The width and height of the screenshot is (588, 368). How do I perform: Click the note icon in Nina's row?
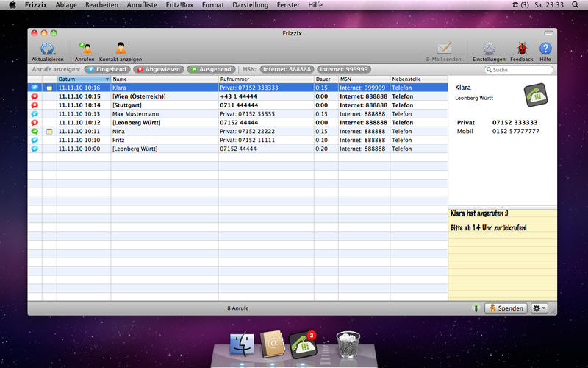click(49, 131)
